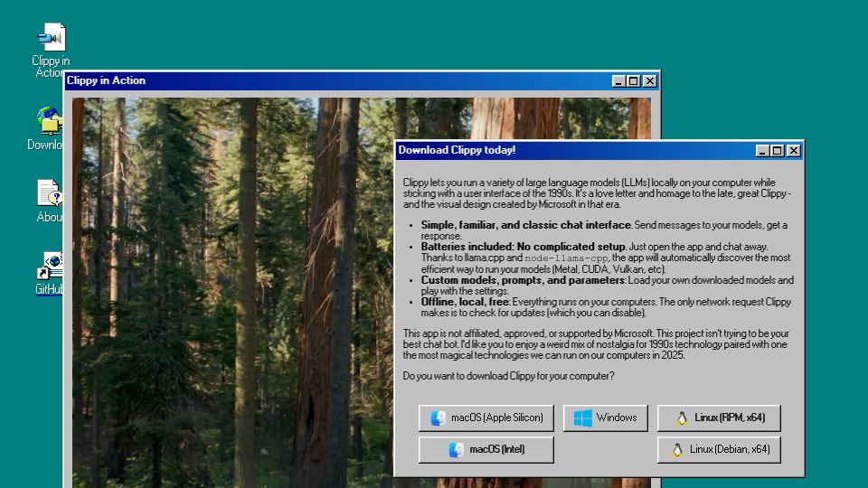Open the Download desktop icon
Screen dimensions: 868x488
[x=47, y=128]
